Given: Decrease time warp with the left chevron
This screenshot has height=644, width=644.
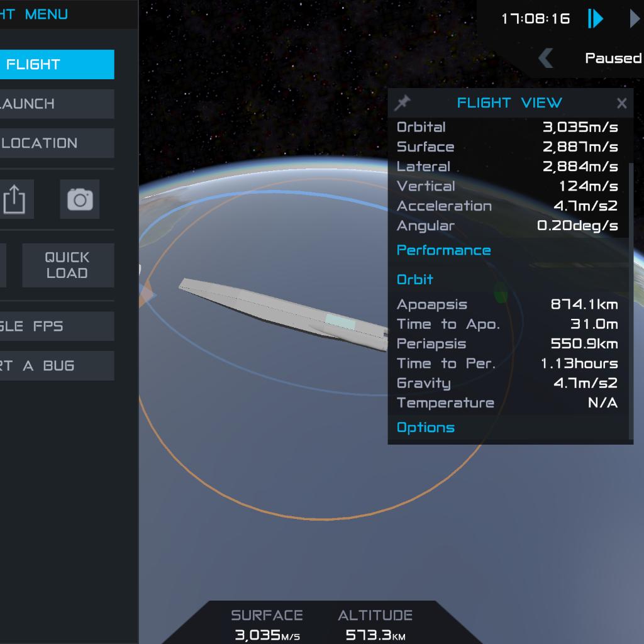Looking at the screenshot, I should coord(545,58).
